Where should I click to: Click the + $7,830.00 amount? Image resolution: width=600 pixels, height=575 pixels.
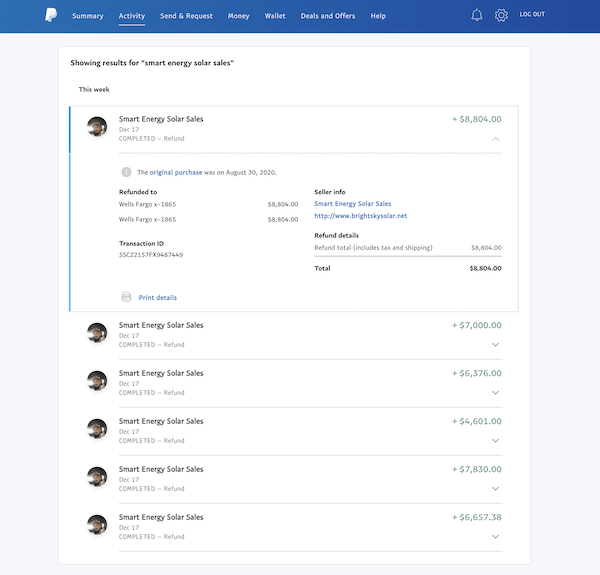point(476,469)
